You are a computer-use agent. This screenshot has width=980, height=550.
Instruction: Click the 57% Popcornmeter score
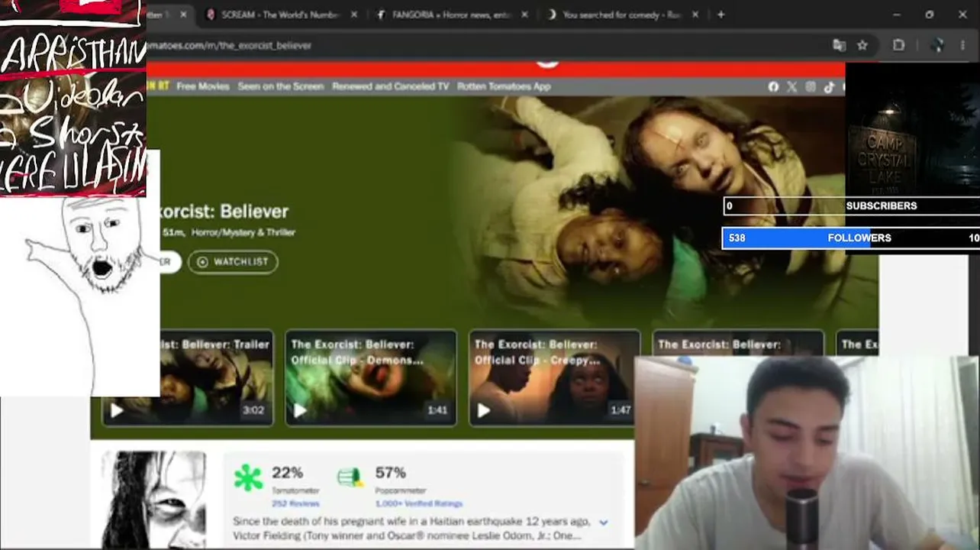391,473
